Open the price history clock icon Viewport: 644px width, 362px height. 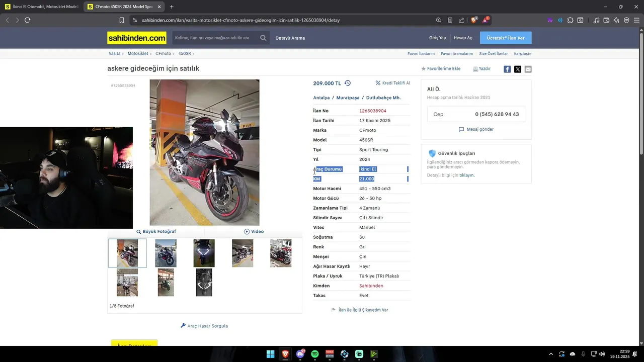tap(347, 83)
